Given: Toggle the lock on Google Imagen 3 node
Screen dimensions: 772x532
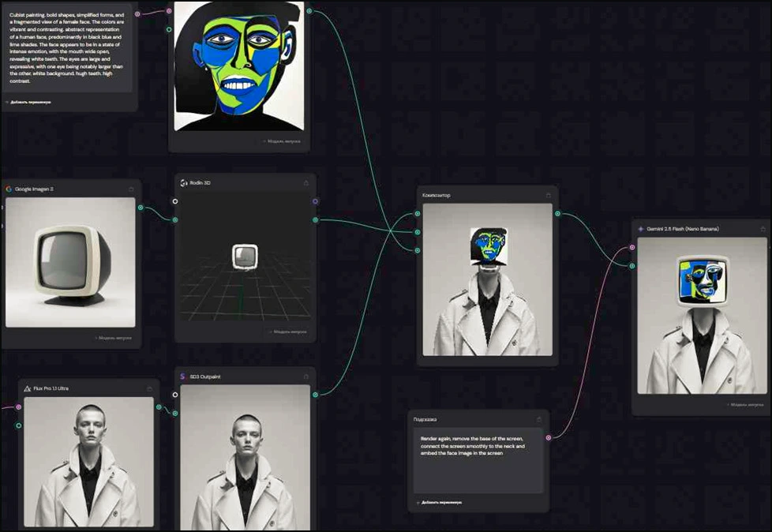Looking at the screenshot, I should point(132,189).
